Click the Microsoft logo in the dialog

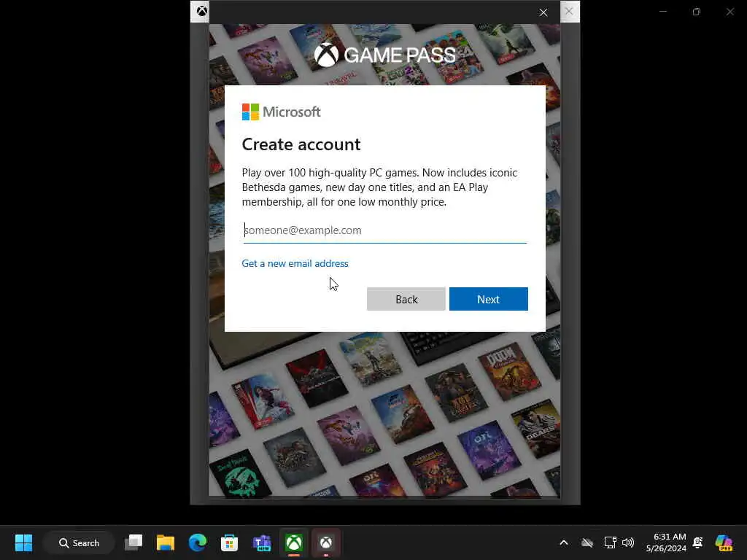[x=281, y=112]
